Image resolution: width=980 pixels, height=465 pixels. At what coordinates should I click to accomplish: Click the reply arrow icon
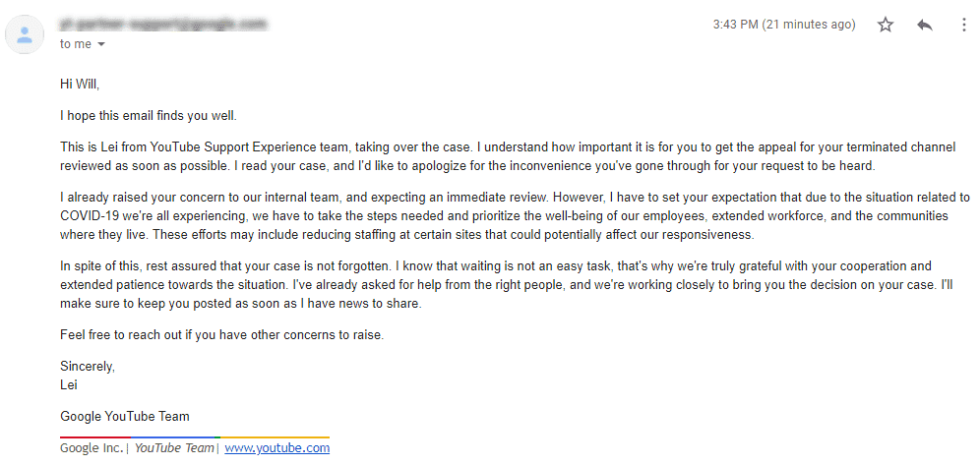pyautogui.click(x=924, y=25)
